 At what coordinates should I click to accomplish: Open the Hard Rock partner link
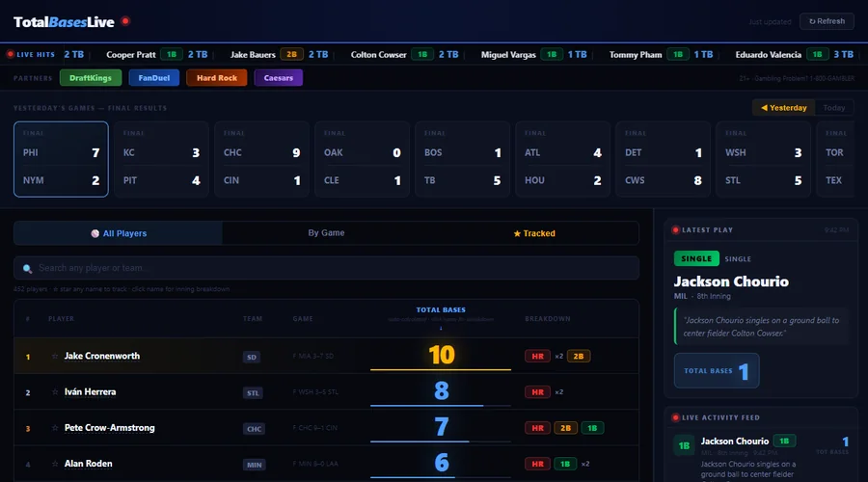pyautogui.click(x=216, y=78)
